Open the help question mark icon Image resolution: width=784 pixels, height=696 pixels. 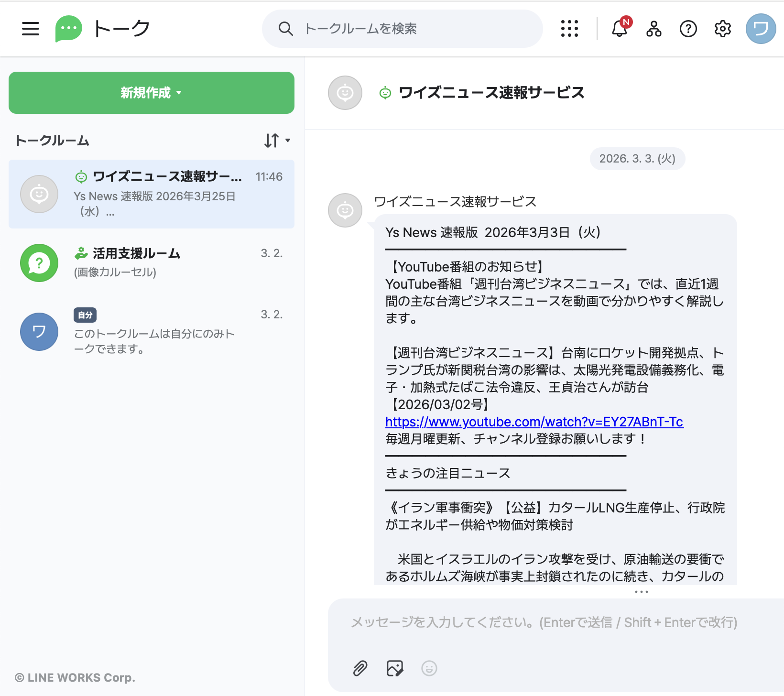tap(688, 29)
